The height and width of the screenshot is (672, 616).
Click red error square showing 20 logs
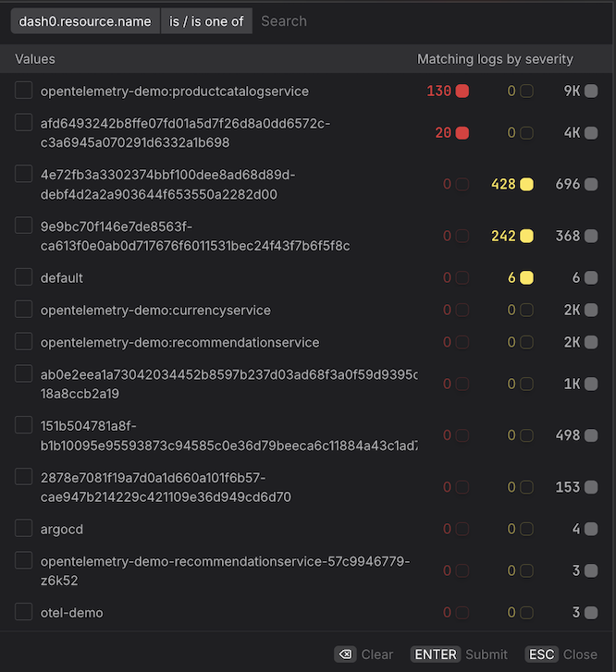462,133
